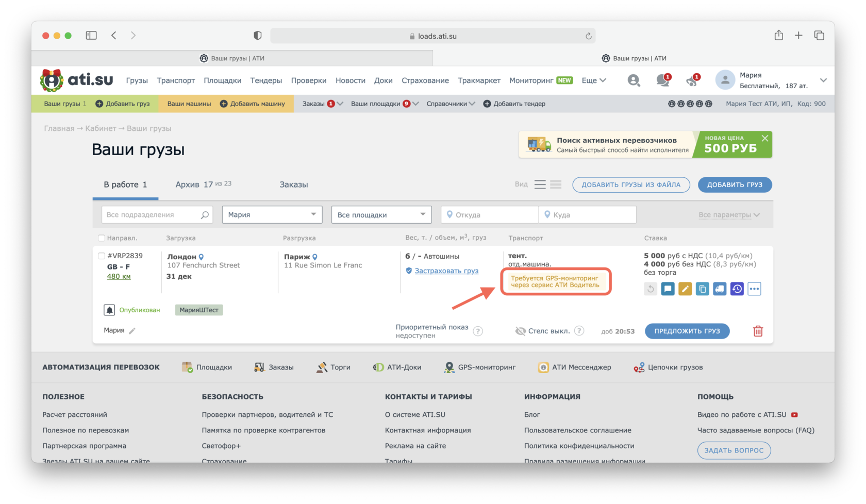
Task: Click Safari back navigation arrow
Action: pos(114,36)
